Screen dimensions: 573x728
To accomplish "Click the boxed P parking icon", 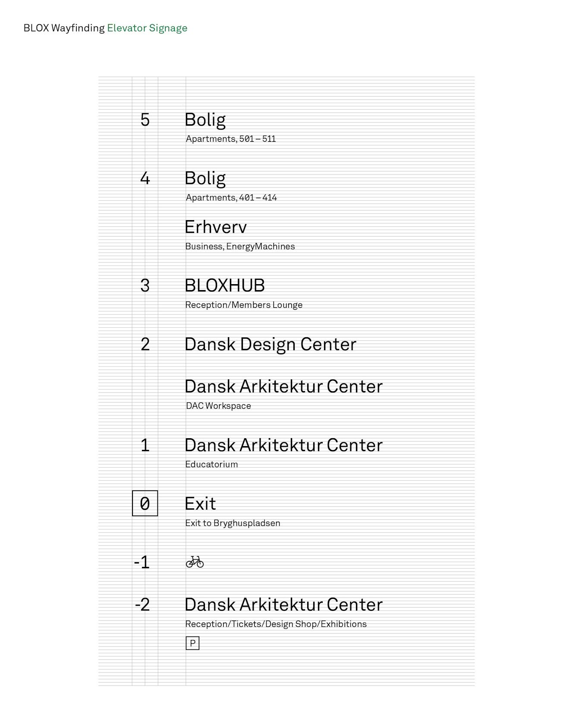I will pos(192,643).
